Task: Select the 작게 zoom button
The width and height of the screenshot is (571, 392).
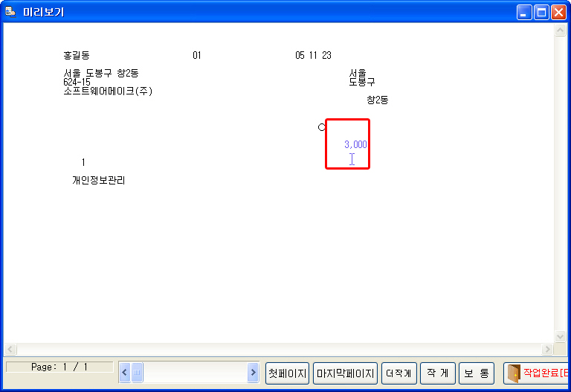Action: click(438, 373)
